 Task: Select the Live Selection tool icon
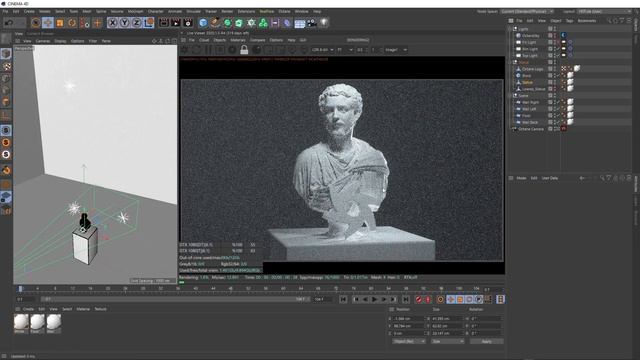click(36, 23)
